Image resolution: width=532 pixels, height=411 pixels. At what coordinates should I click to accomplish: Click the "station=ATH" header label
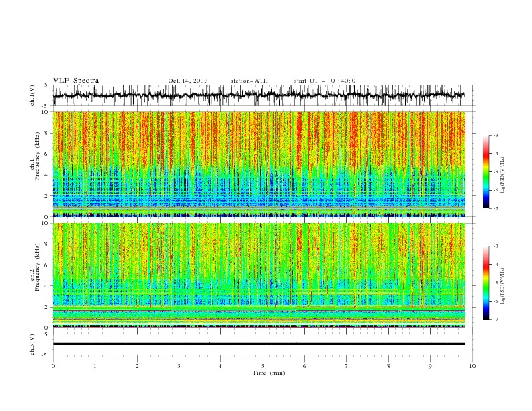(x=249, y=81)
